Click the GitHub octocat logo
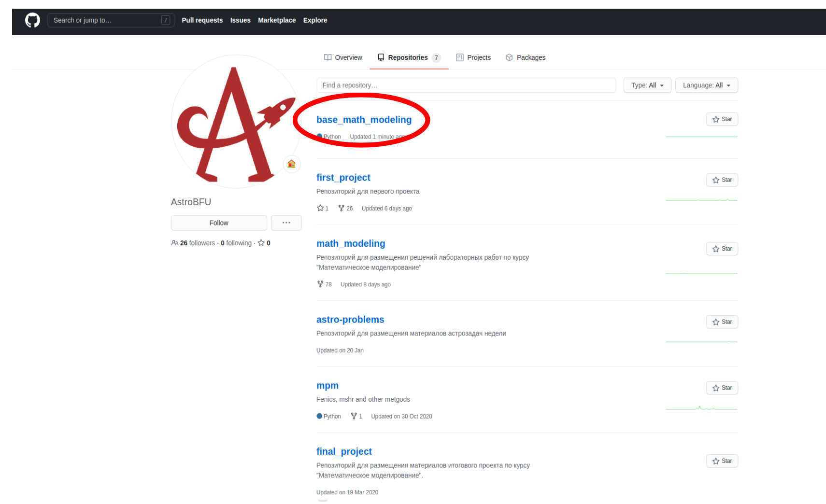 click(x=32, y=20)
